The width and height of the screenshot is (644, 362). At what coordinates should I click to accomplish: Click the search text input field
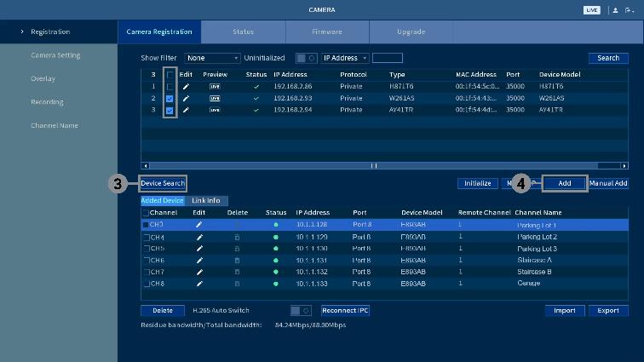[387, 58]
